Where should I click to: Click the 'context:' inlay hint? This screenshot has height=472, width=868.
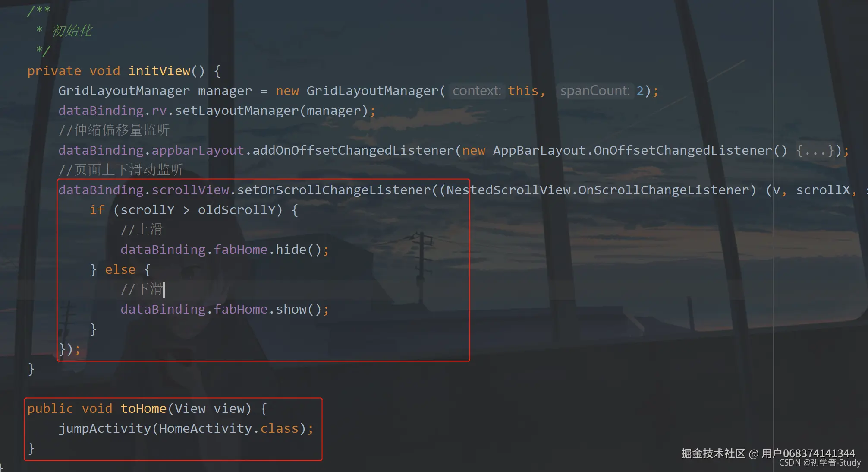[x=476, y=91]
